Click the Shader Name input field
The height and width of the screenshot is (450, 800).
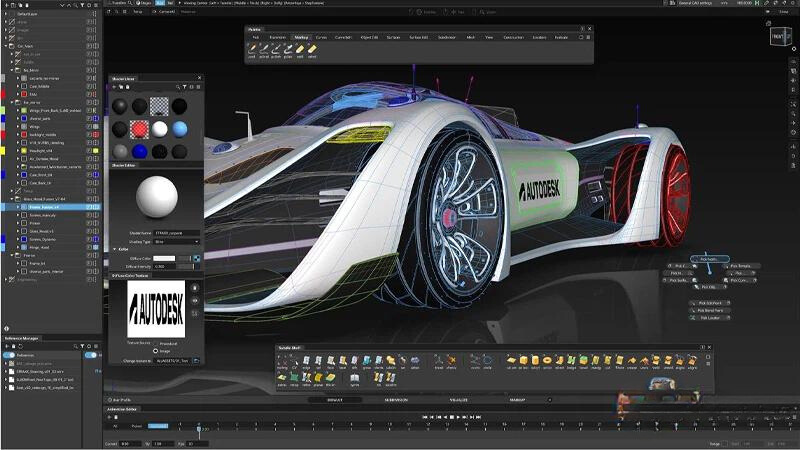click(177, 233)
